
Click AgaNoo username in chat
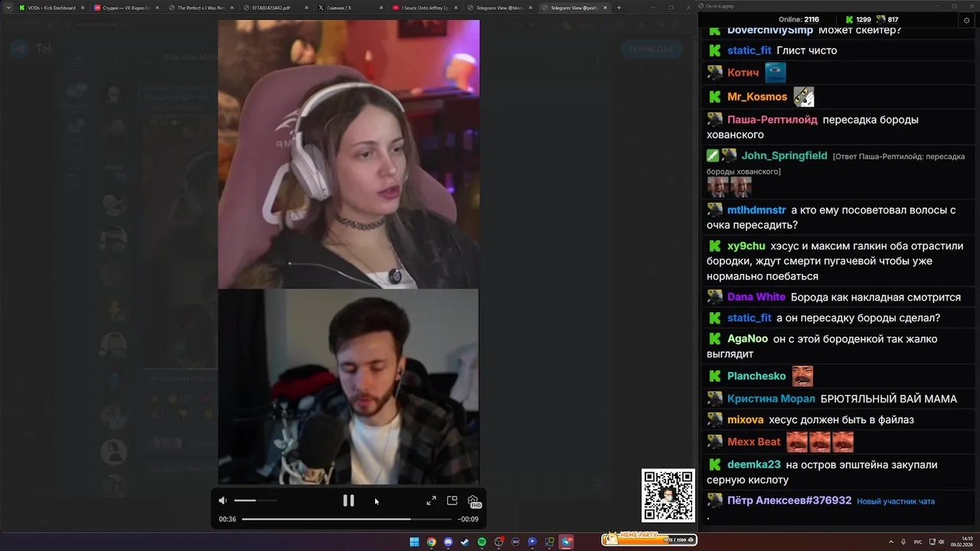point(747,338)
